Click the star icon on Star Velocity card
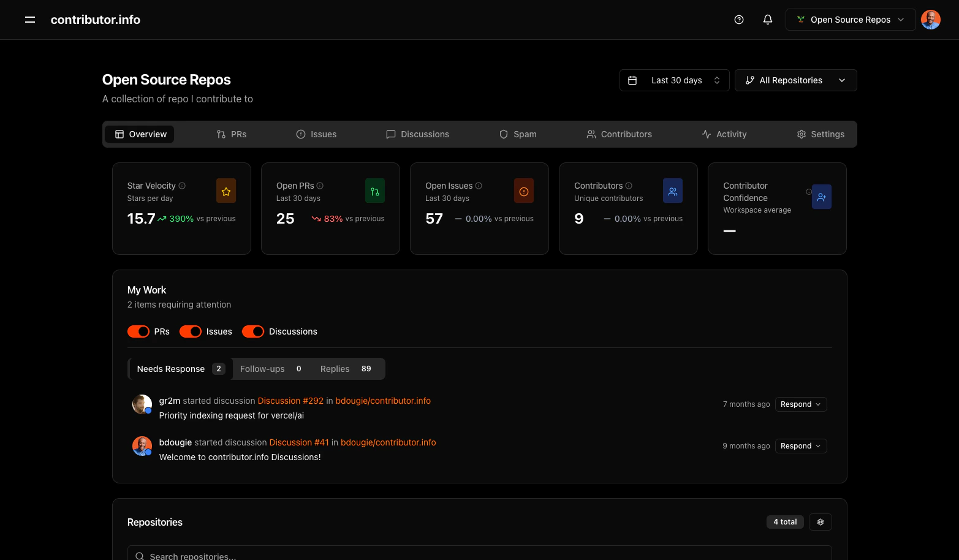 (x=226, y=191)
